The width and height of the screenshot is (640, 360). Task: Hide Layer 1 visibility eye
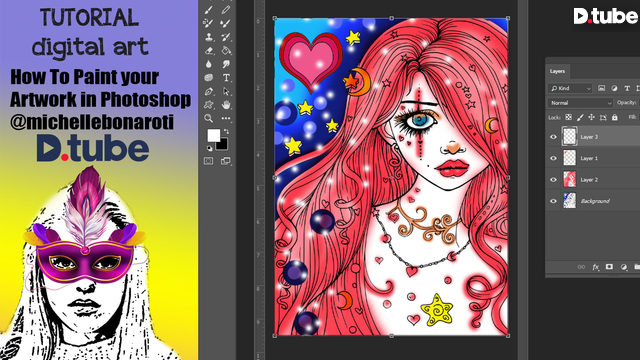click(x=553, y=158)
